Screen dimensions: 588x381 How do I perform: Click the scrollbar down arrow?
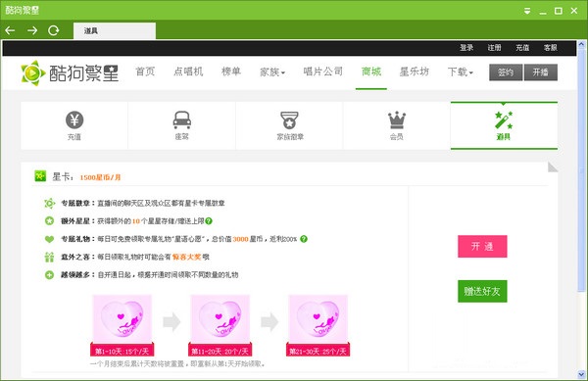(x=581, y=374)
